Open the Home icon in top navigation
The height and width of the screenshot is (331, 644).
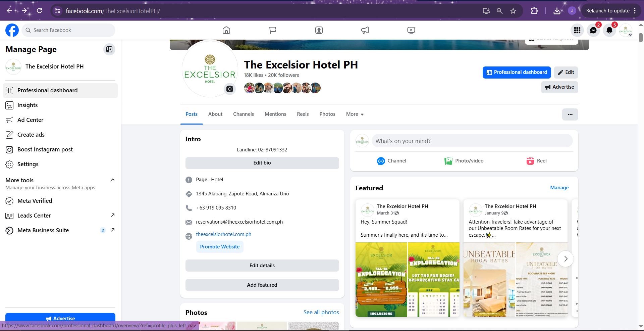(x=226, y=30)
